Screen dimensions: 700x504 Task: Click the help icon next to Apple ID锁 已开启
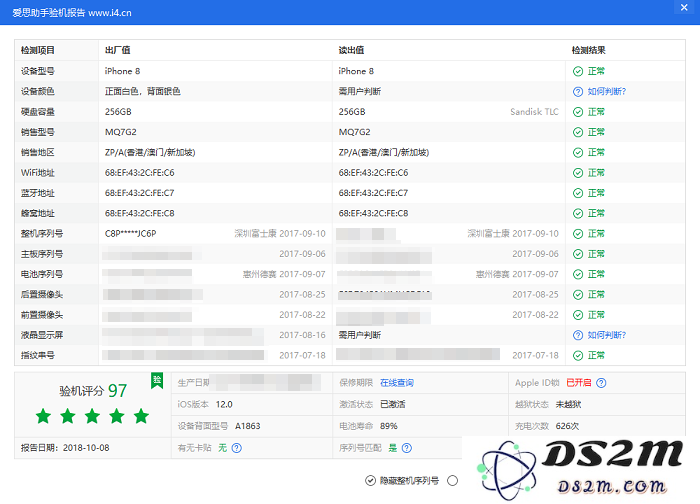click(x=601, y=383)
